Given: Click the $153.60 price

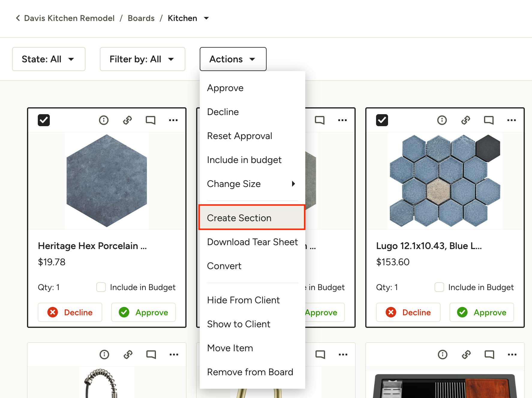Looking at the screenshot, I should coord(393,262).
